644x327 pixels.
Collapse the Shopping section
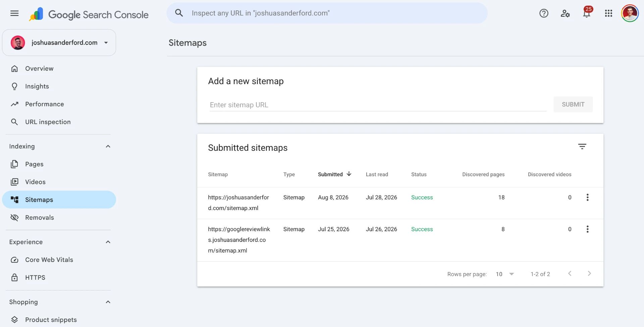click(108, 302)
